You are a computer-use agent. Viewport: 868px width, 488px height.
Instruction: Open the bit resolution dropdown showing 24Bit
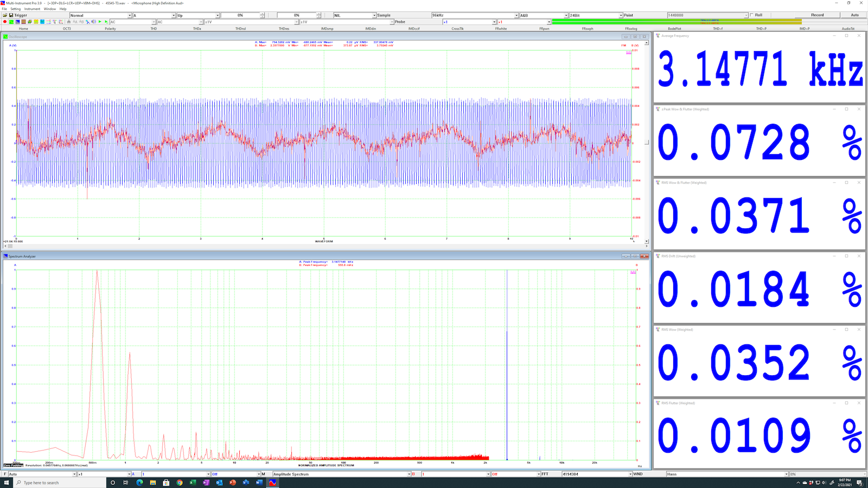coord(596,15)
